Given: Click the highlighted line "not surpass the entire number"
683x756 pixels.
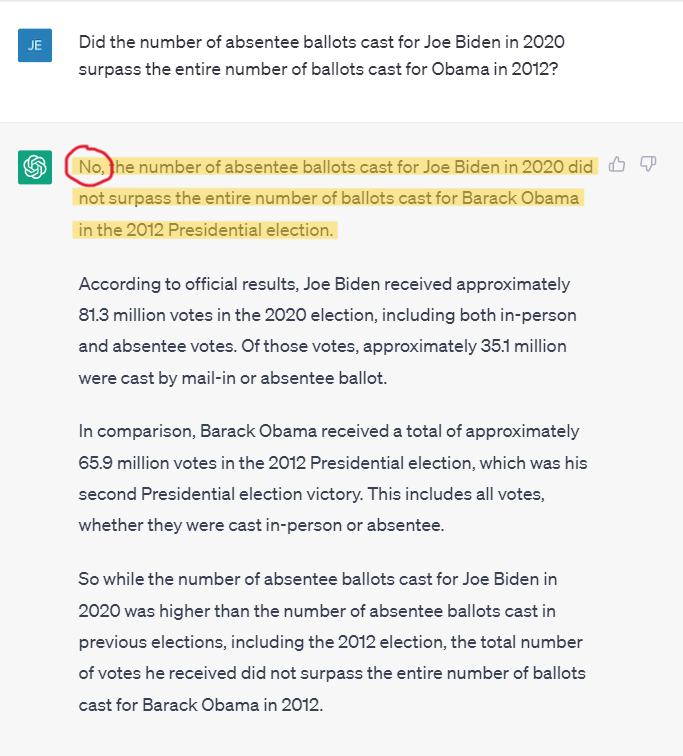Looking at the screenshot, I should tap(328, 198).
